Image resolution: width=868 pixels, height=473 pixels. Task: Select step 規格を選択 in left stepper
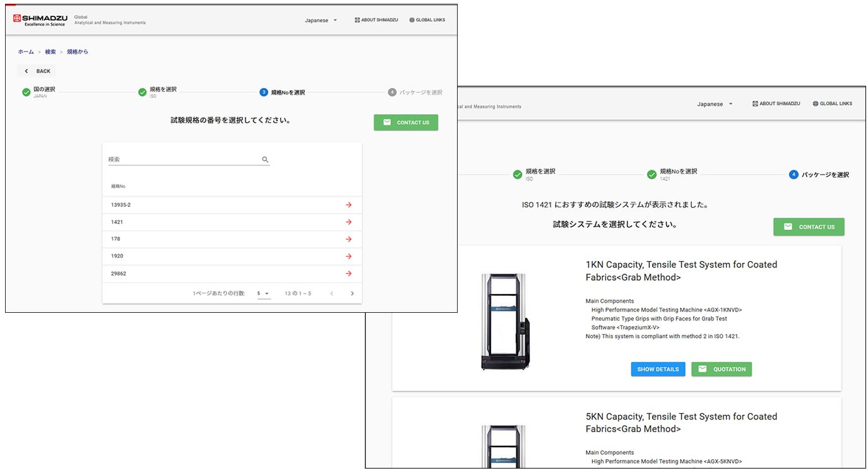tap(158, 92)
